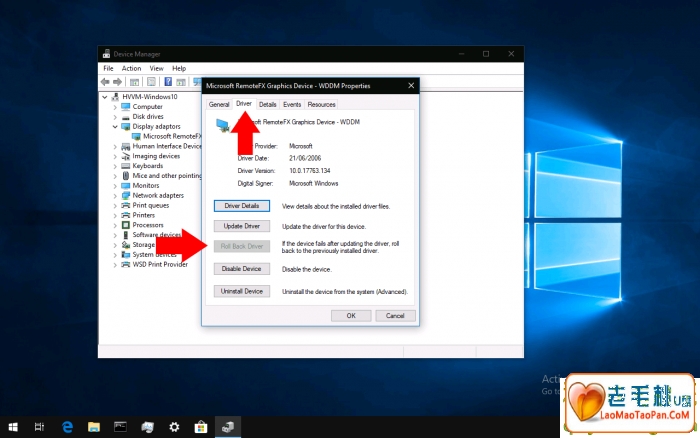Collapse the Display adaptors category

point(115,127)
